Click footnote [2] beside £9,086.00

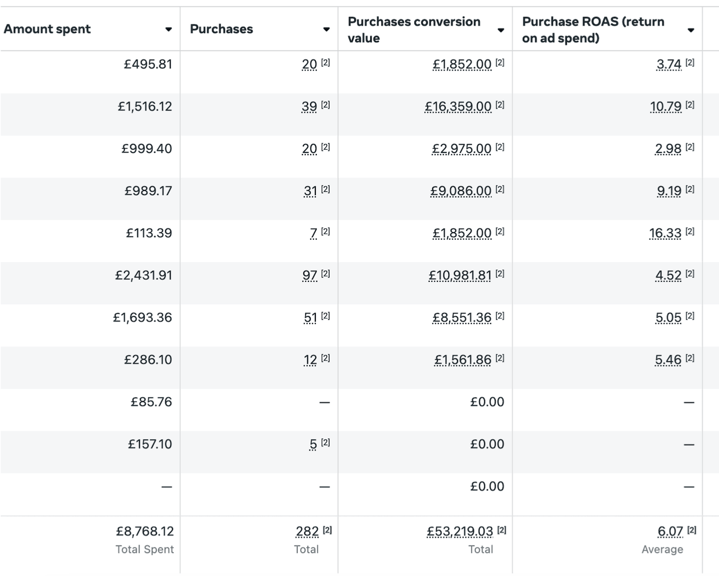coord(500,189)
